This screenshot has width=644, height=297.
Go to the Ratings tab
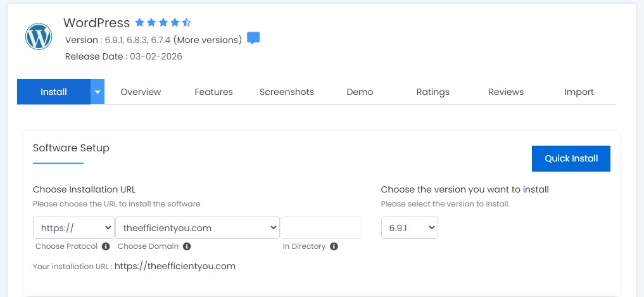point(433,92)
